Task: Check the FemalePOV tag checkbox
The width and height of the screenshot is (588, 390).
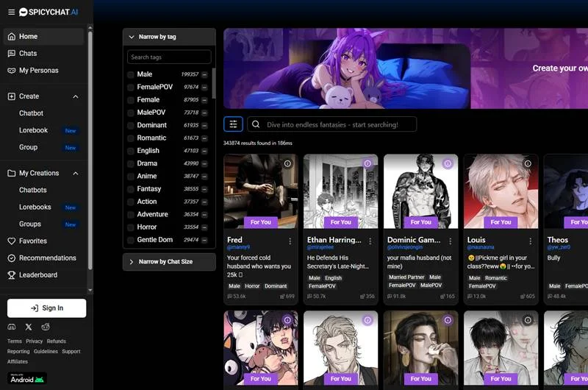Action: pyautogui.click(x=131, y=88)
